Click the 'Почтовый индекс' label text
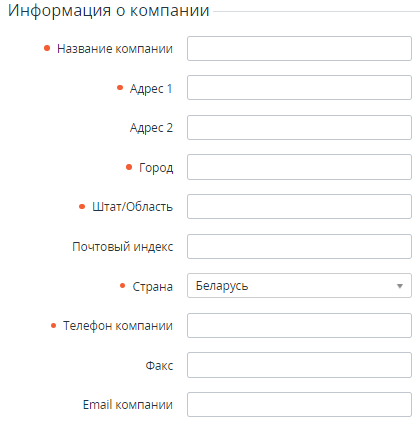The height and width of the screenshot is (423, 420). (x=123, y=247)
